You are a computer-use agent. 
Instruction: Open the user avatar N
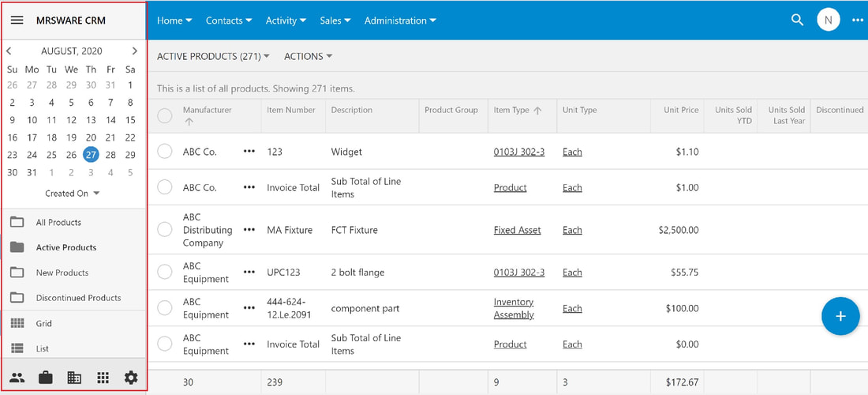(828, 21)
